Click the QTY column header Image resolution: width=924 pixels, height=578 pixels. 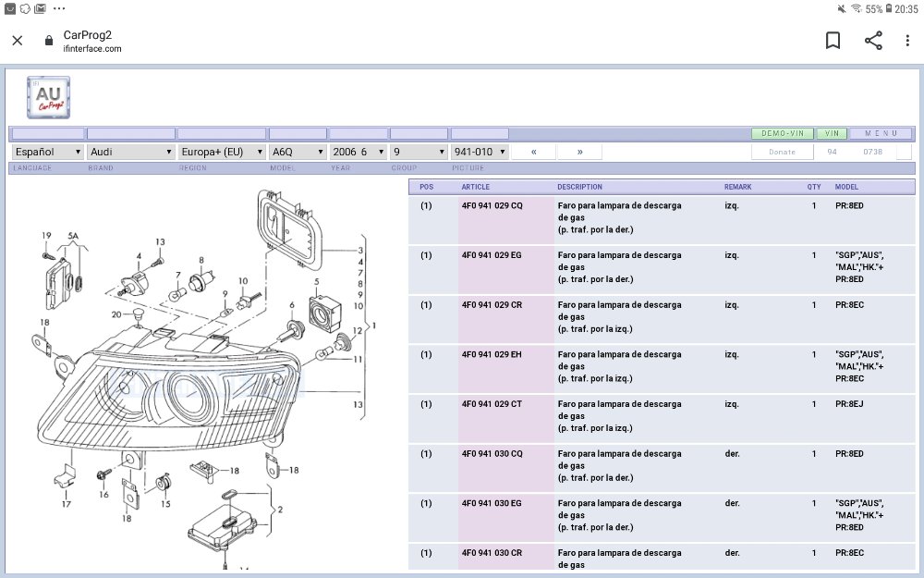814,187
